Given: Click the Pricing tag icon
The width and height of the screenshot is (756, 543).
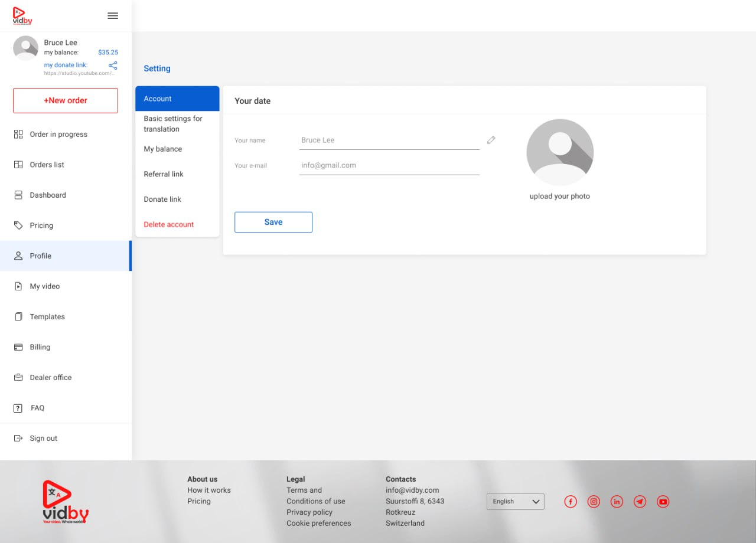Looking at the screenshot, I should (18, 225).
